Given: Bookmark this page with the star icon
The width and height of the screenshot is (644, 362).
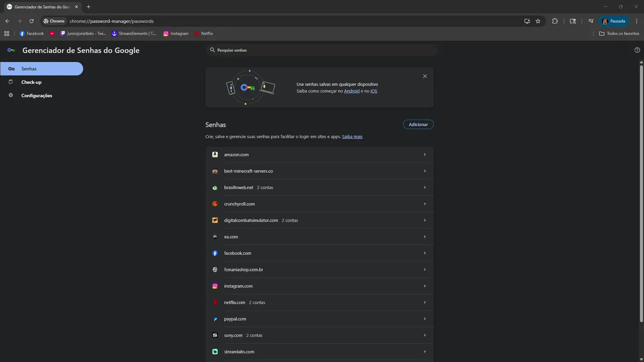Looking at the screenshot, I should [538, 21].
